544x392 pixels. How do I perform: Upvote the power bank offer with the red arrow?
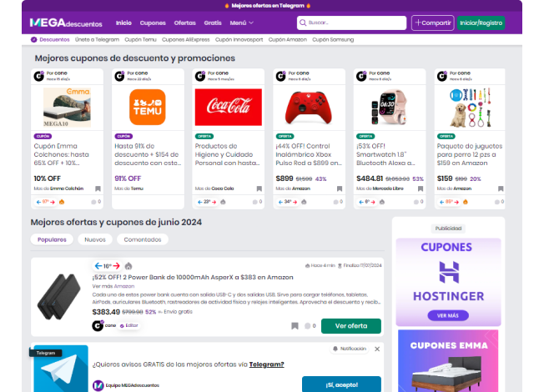point(118,266)
